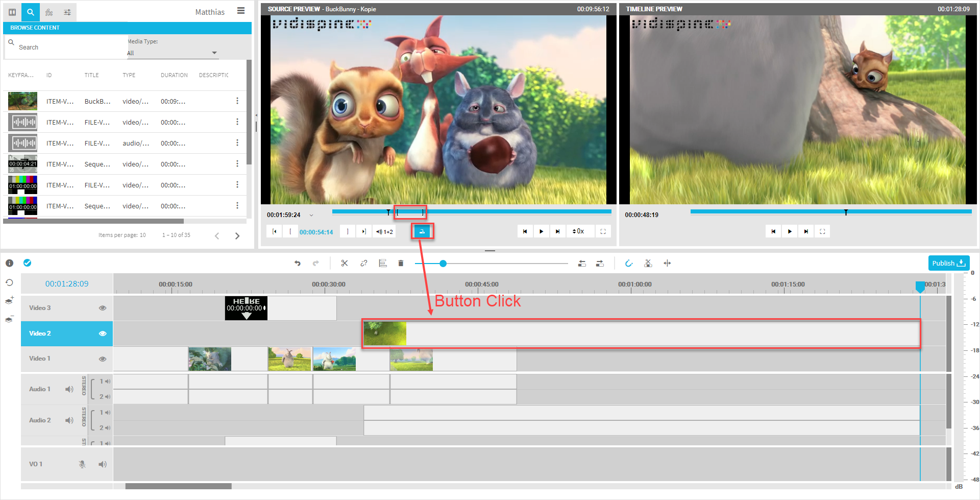This screenshot has width=980, height=500.
Task: Open the source playback speed 0x selector
Action: [578, 231]
